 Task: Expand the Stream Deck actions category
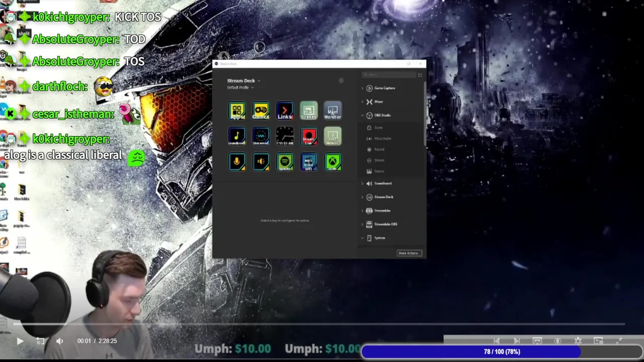click(362, 197)
